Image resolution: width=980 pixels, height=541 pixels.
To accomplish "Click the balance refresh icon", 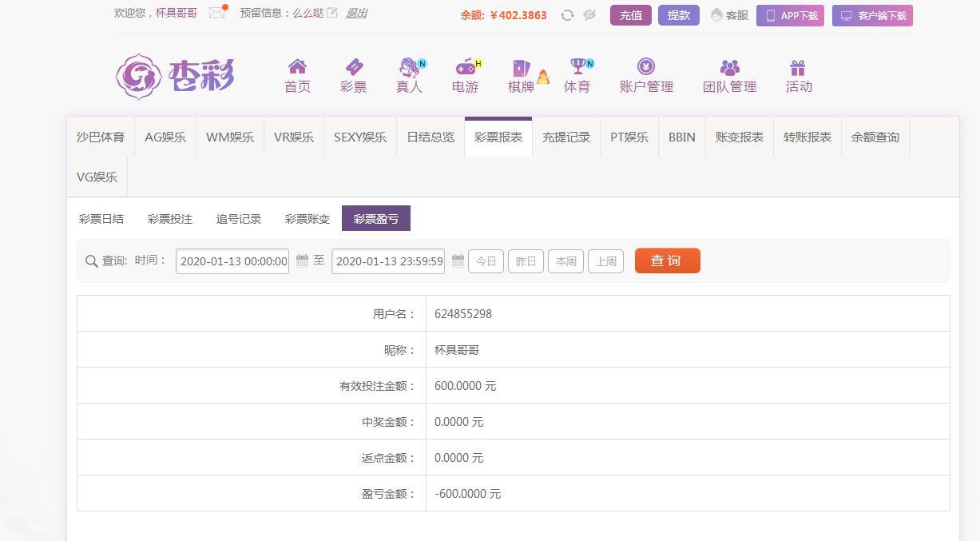I will tap(567, 15).
